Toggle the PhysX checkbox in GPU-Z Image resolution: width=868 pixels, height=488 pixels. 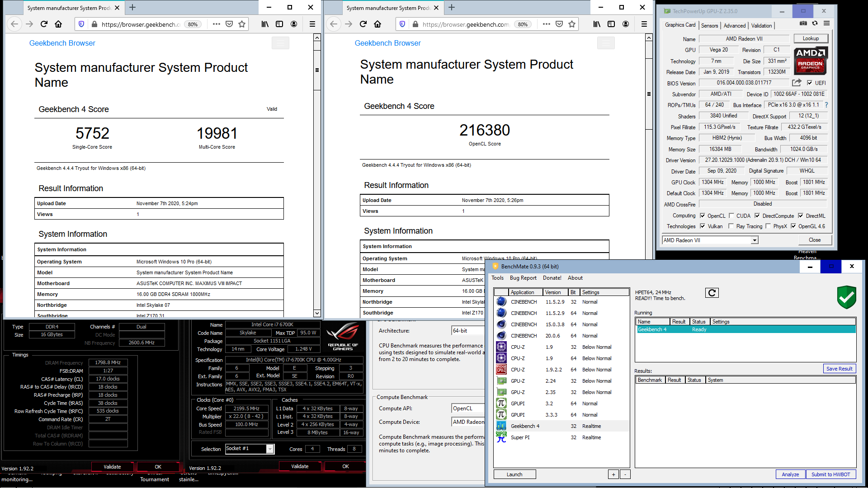(768, 226)
